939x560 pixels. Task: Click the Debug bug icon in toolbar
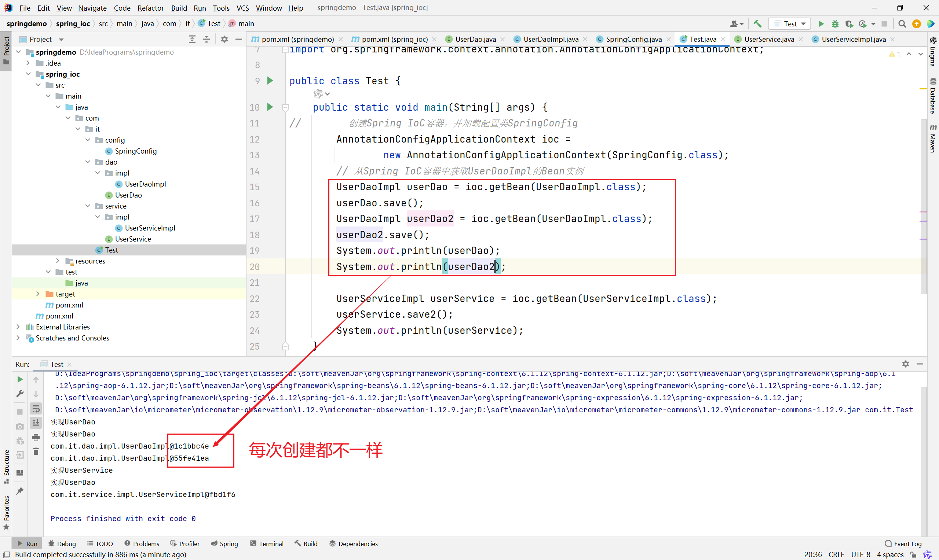coord(835,24)
